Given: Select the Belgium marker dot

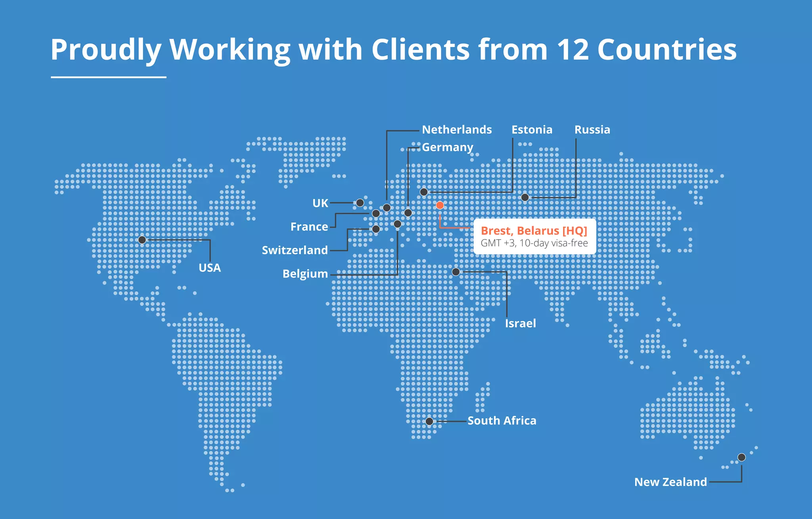Looking at the screenshot, I should click(x=398, y=224).
